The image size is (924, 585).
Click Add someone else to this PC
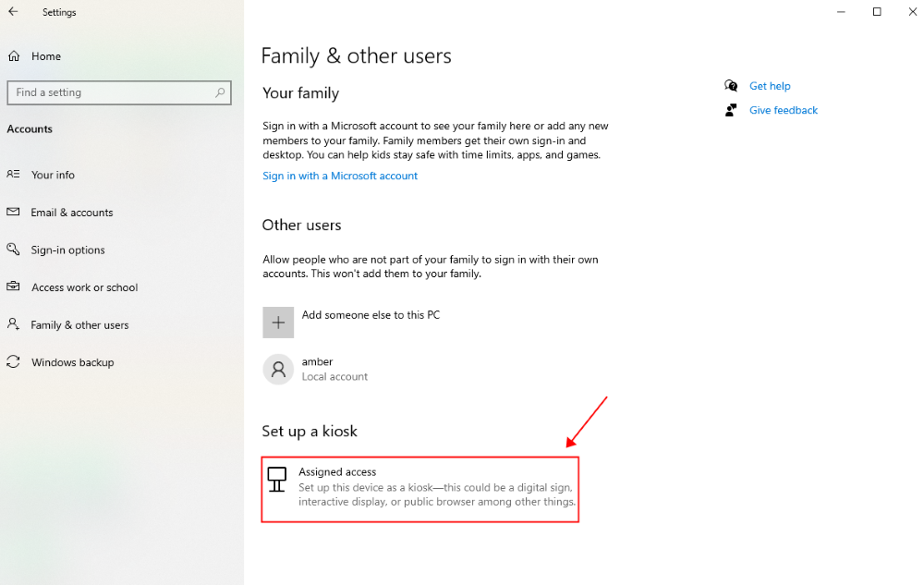[371, 314]
